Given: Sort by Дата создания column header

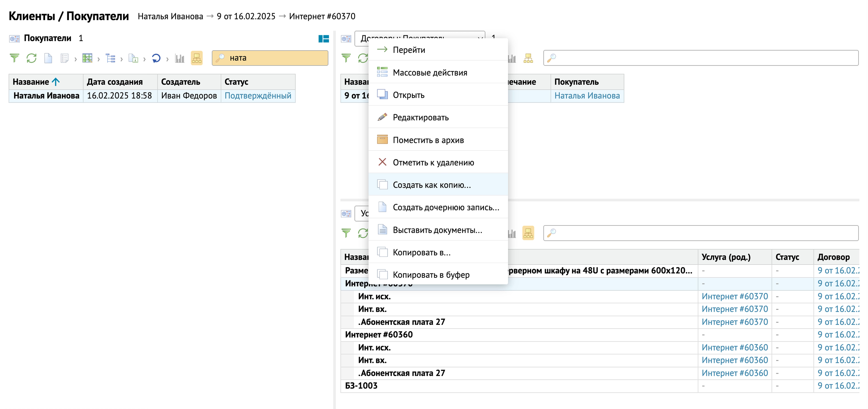Looking at the screenshot, I should [120, 82].
